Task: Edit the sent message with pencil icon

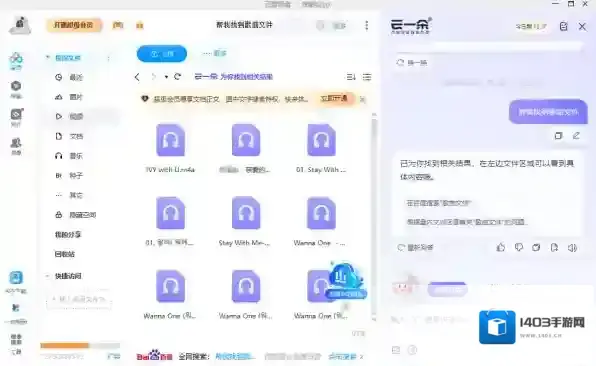Action: 576,135
